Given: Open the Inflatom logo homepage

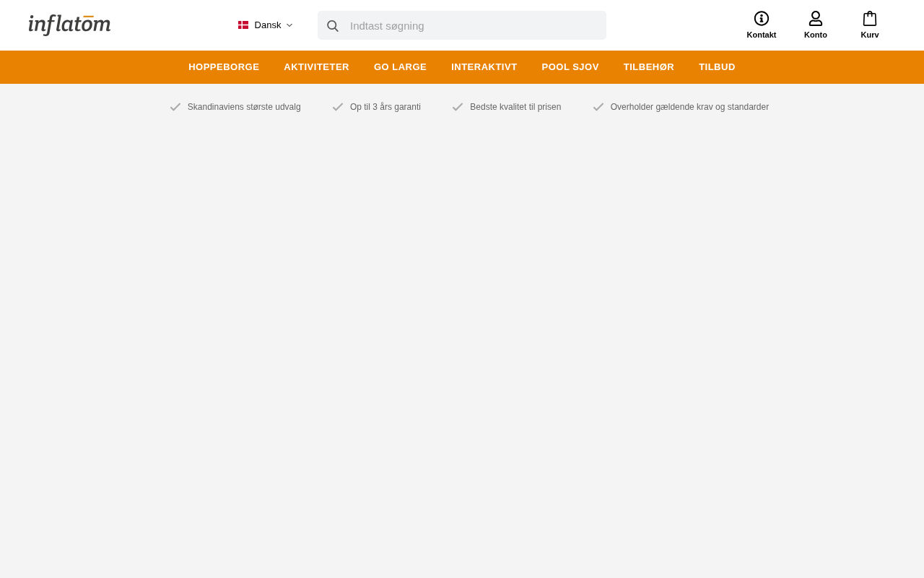Looking at the screenshot, I should pyautogui.click(x=69, y=25).
